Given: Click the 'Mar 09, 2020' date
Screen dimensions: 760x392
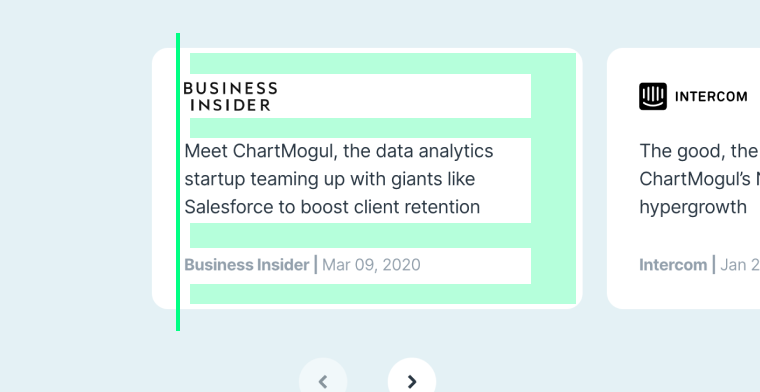Looking at the screenshot, I should point(371,265).
